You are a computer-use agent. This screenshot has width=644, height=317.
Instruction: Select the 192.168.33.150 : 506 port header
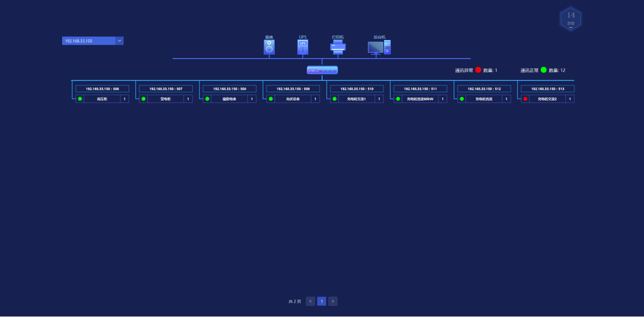[x=102, y=89]
